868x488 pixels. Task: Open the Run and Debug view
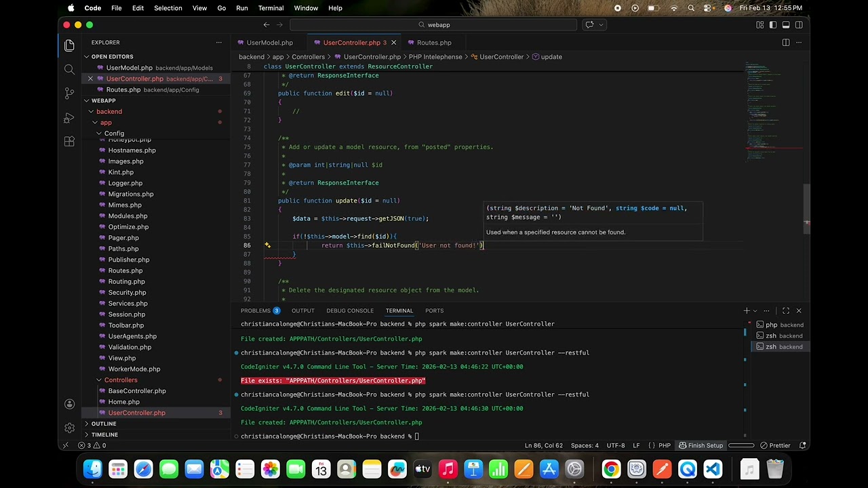(69, 118)
